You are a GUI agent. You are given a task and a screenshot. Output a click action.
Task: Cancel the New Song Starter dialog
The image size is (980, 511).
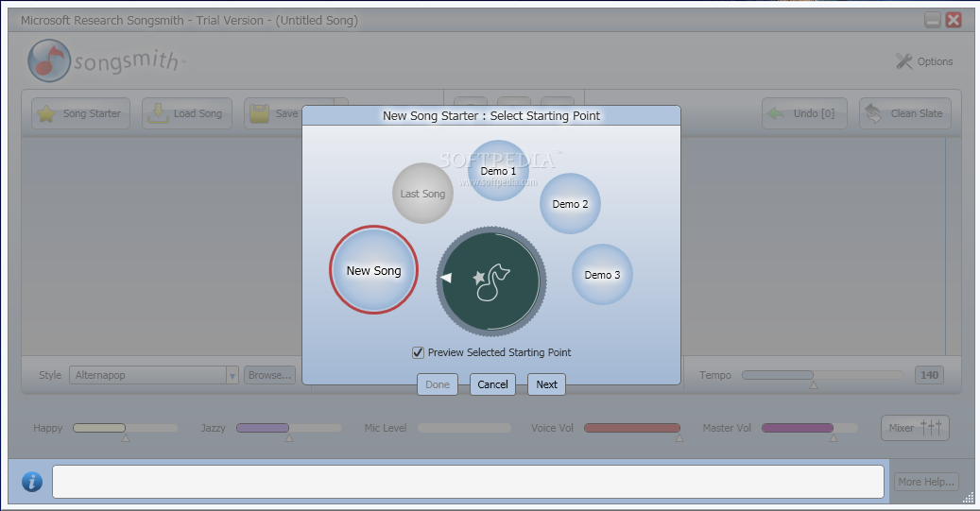tap(492, 384)
